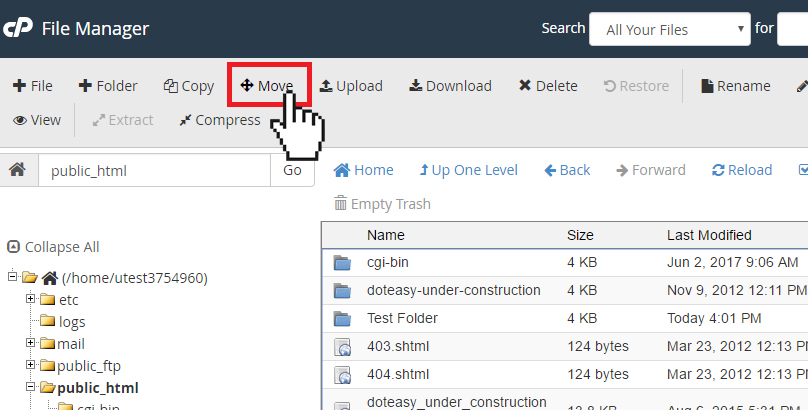Image resolution: width=808 pixels, height=410 pixels.
Task: Expand the etc folder in the tree
Action: click(30, 299)
